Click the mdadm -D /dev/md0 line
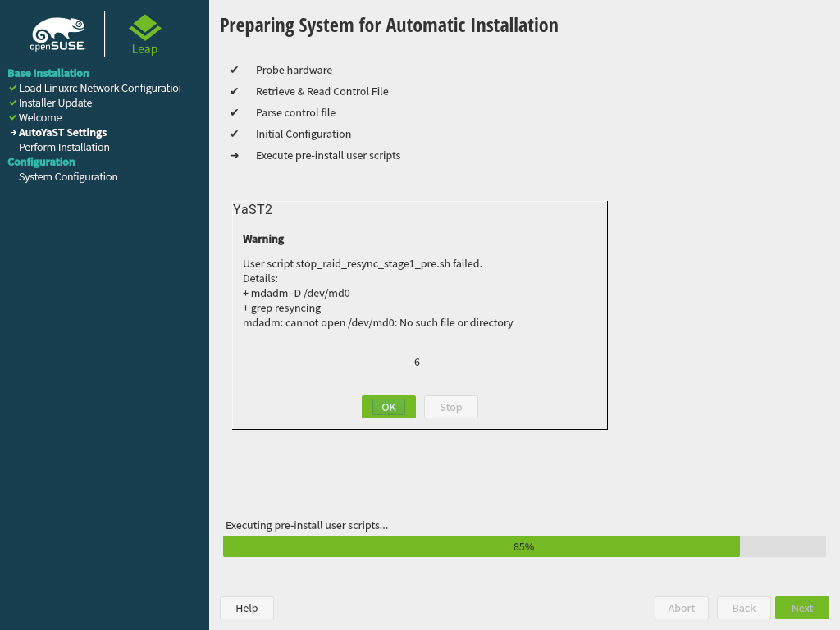The image size is (840, 630). [x=296, y=293]
